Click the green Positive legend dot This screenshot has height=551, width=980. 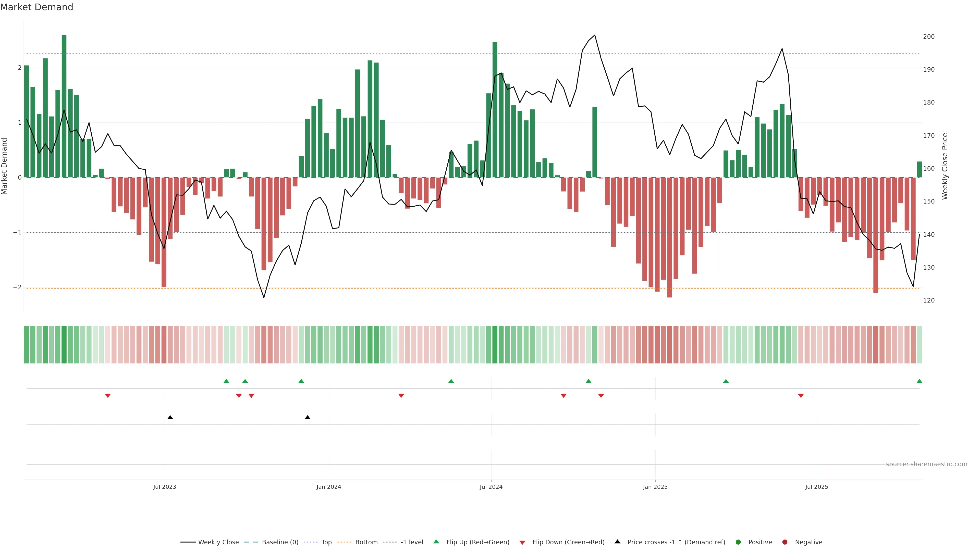pyautogui.click(x=738, y=542)
